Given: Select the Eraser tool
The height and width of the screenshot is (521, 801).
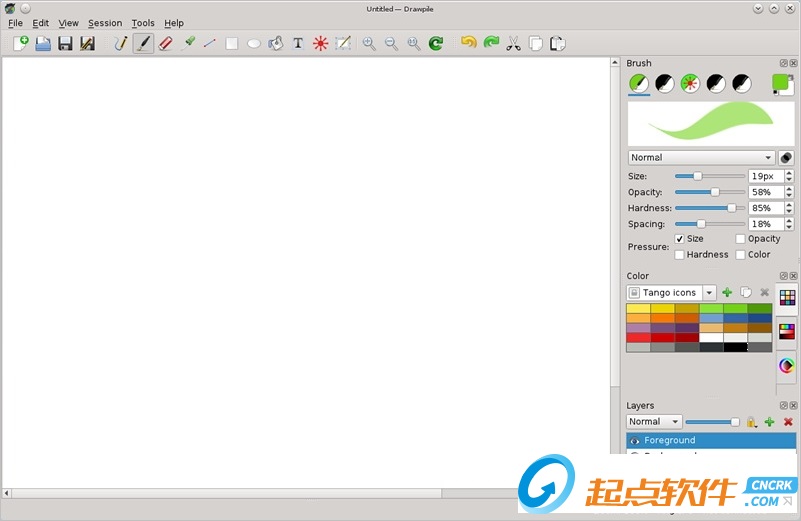Looking at the screenshot, I should tap(166, 43).
